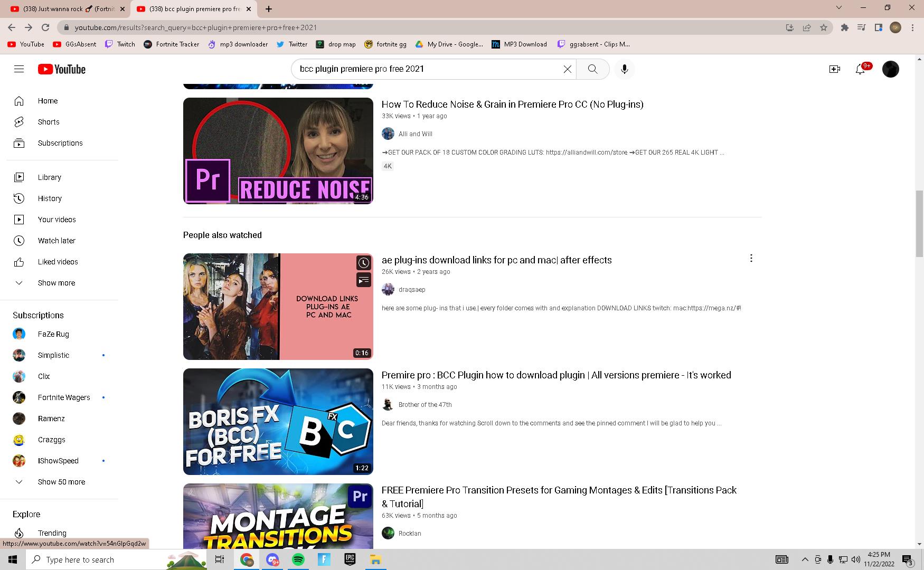Open Spotify from the taskbar
This screenshot has width=924, height=570.
point(298,559)
